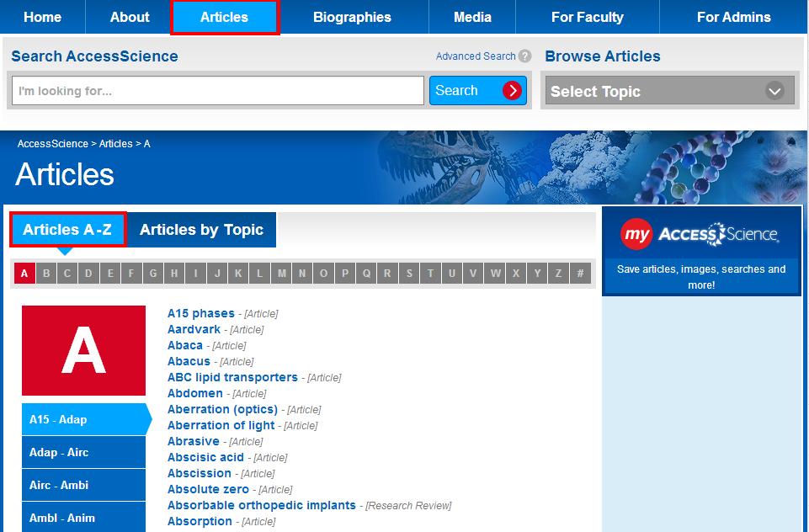
Task: Select letter N in alphabet bar
Action: [x=302, y=273]
